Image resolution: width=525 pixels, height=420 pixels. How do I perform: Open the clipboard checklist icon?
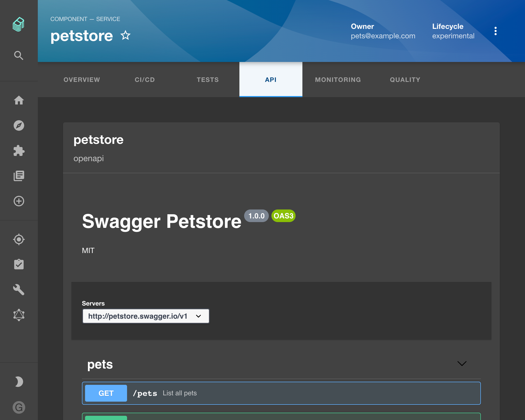click(x=19, y=264)
